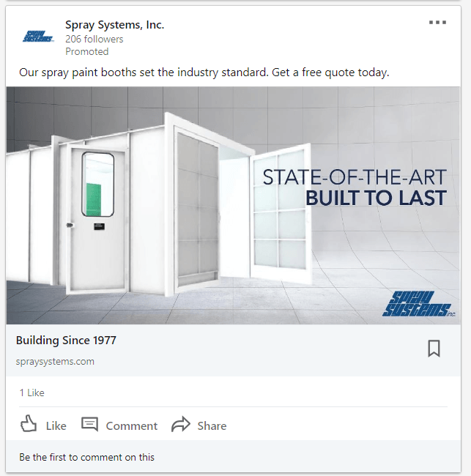Click the Like label text
This screenshot has height=476, width=471.
56,426
